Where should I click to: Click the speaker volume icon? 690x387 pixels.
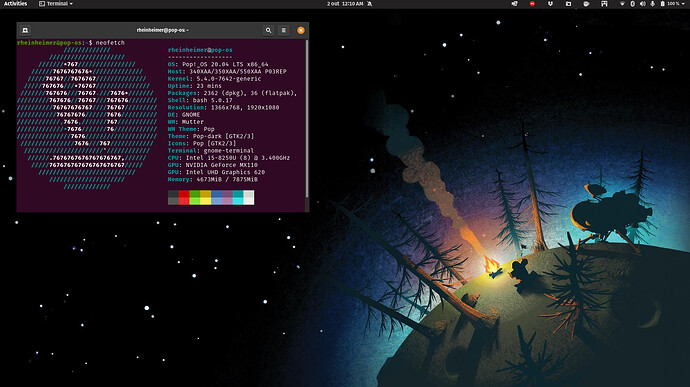click(x=642, y=4)
